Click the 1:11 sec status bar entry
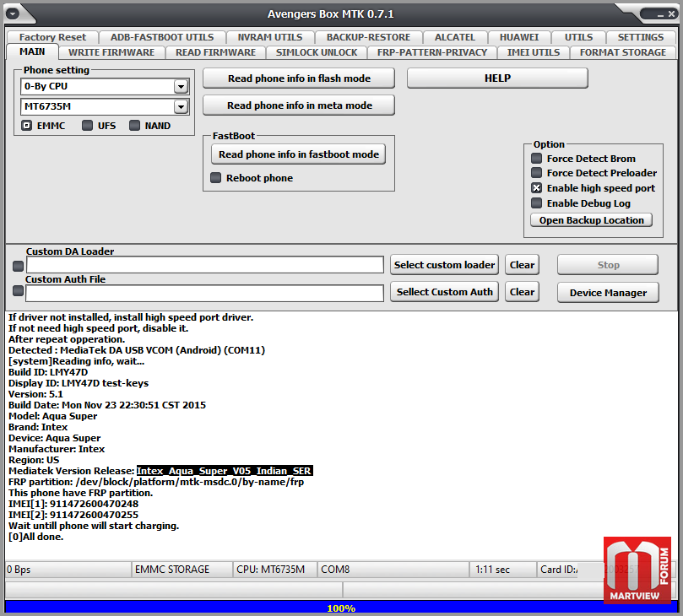Viewport: 683px width, 616px height. (503, 570)
